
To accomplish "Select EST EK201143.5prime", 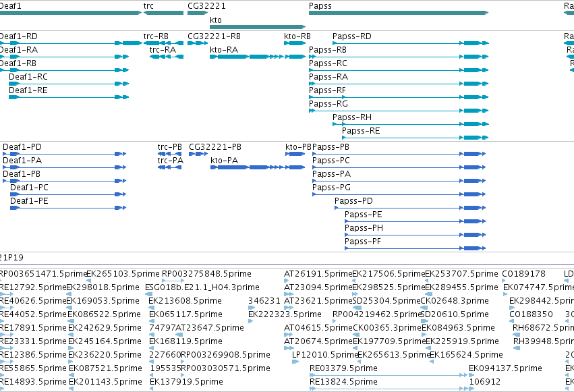I will 105,382.
